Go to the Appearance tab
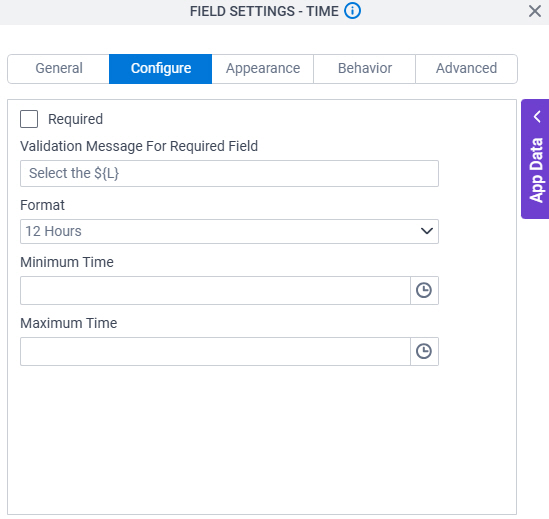Image resolution: width=549 pixels, height=519 pixels. (x=263, y=69)
